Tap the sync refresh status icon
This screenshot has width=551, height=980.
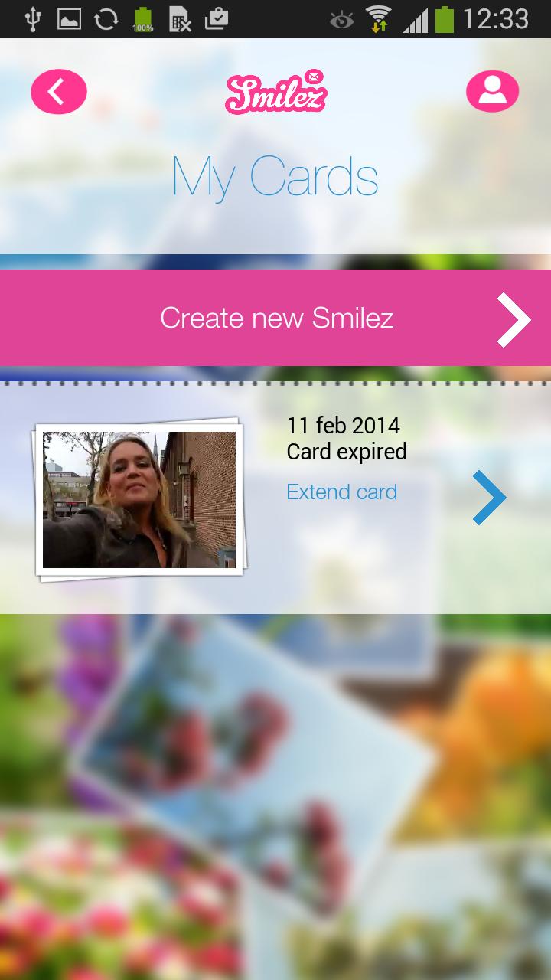[106, 19]
